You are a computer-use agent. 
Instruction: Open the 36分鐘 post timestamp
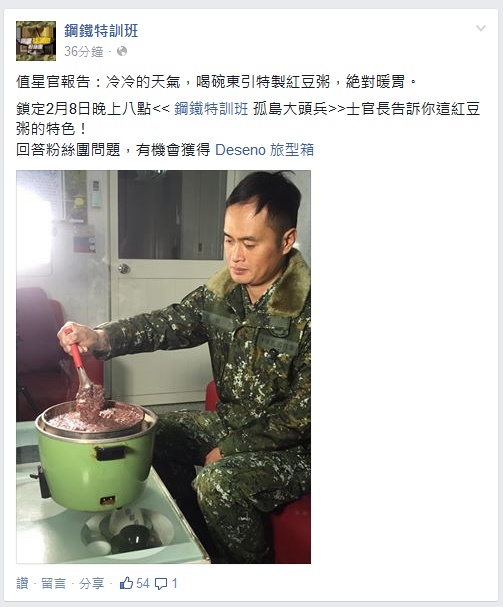click(x=84, y=51)
